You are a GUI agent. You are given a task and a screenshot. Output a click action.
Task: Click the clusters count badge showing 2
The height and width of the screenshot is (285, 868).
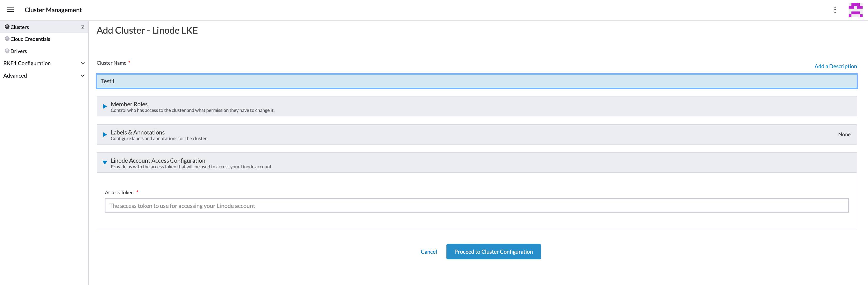tap(83, 27)
